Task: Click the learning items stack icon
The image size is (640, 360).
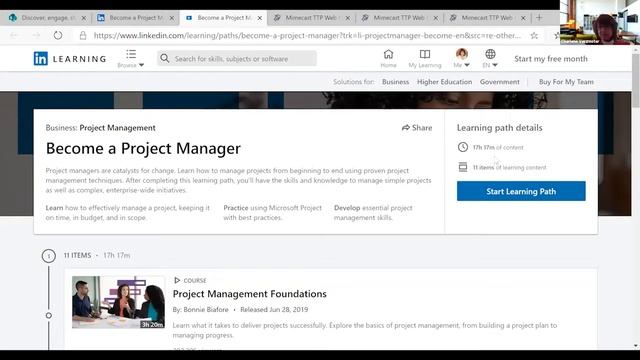Action: 462,167
